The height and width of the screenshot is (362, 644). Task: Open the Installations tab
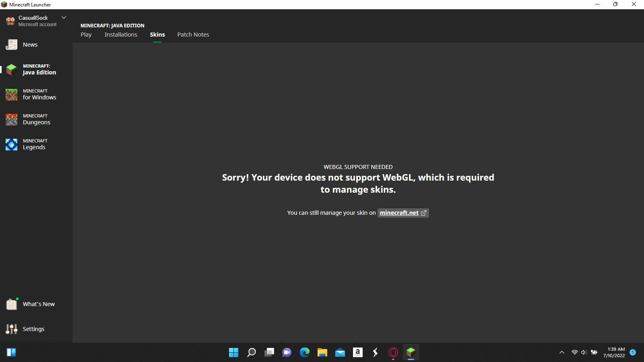click(x=121, y=35)
